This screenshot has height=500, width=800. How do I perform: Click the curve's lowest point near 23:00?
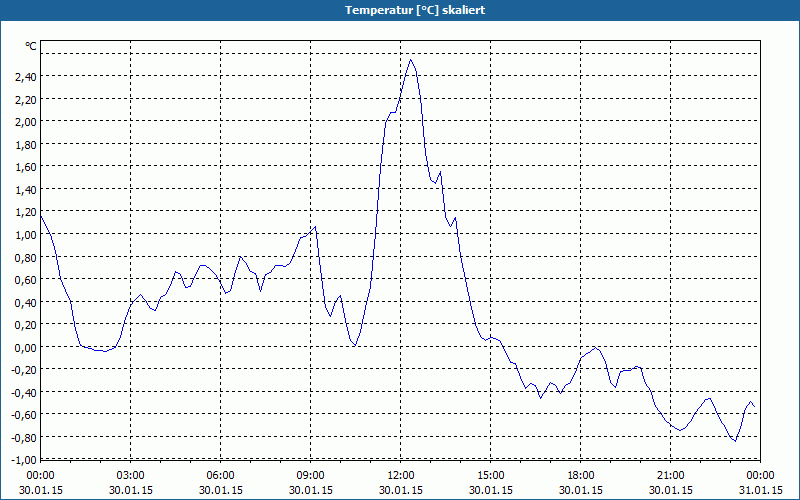735,441
